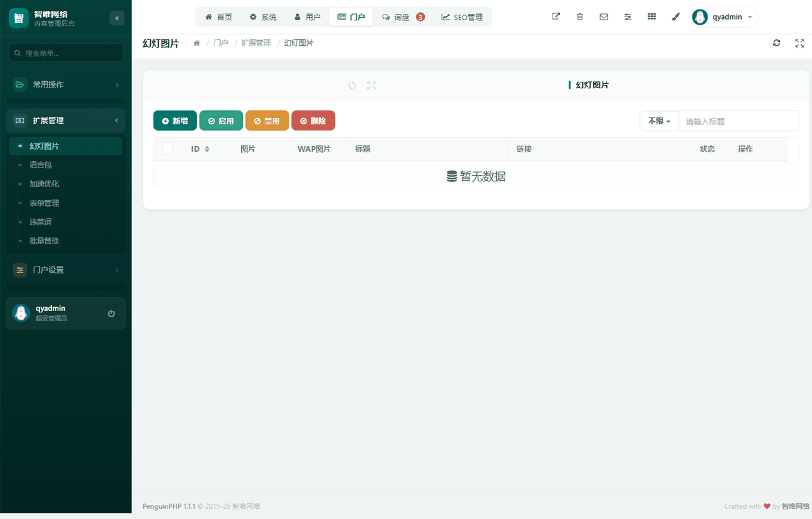Click the trash can icon in header
This screenshot has width=812, height=519.
[580, 17]
